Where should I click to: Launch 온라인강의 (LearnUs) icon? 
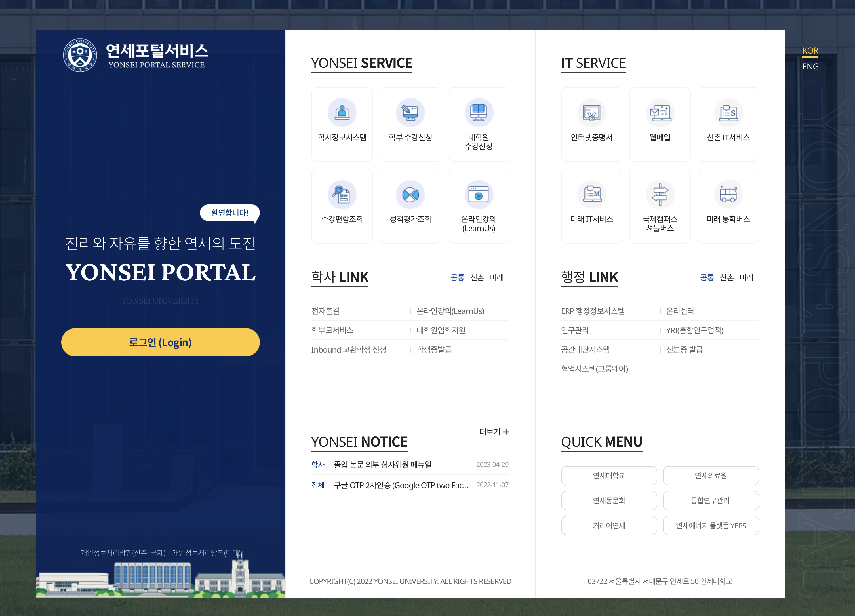478,205
